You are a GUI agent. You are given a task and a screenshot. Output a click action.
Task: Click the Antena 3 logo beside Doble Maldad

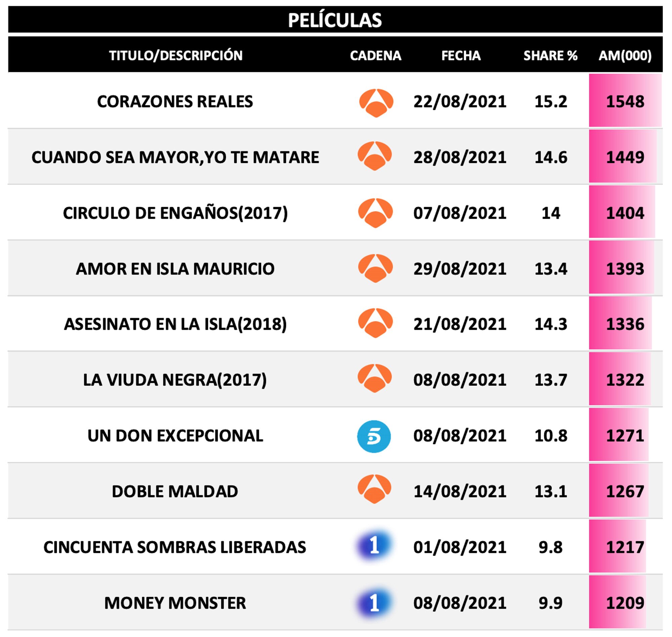point(374,491)
